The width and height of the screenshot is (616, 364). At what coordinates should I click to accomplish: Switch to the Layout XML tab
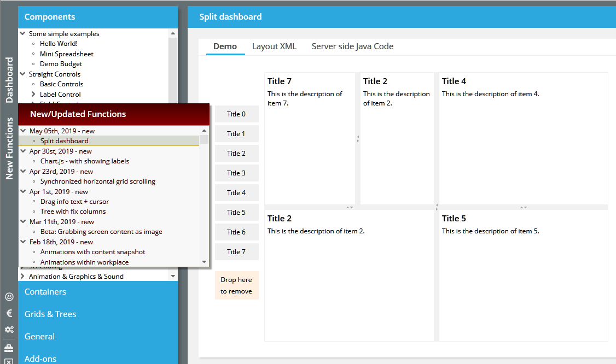click(x=274, y=46)
